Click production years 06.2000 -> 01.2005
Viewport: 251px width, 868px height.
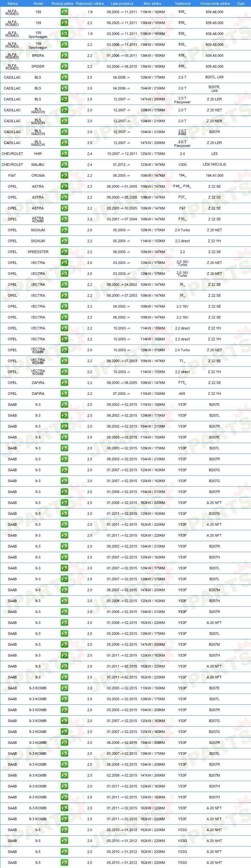click(x=122, y=186)
